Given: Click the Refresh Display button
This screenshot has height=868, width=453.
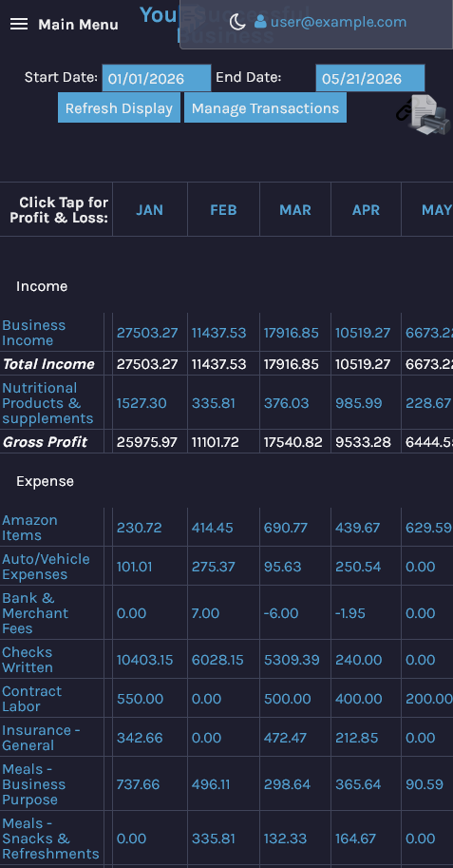Looking at the screenshot, I should coord(119,108).
